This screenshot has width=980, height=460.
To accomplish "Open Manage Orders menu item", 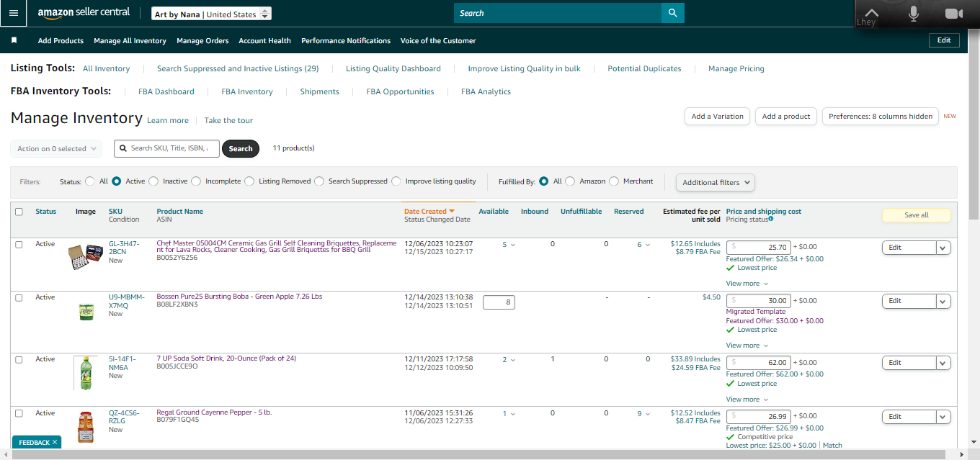I will (x=202, y=41).
